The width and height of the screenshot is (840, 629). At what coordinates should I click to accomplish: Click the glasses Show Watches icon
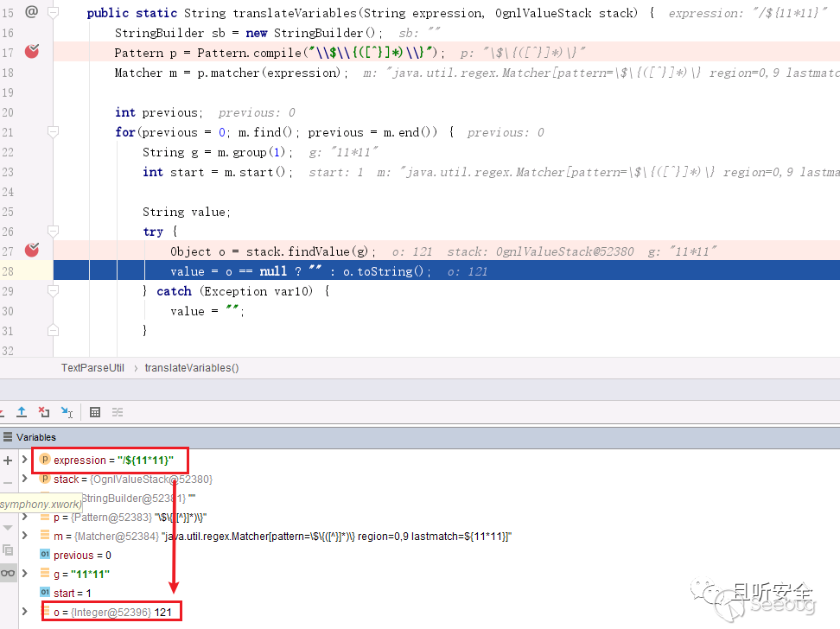click(x=8, y=572)
